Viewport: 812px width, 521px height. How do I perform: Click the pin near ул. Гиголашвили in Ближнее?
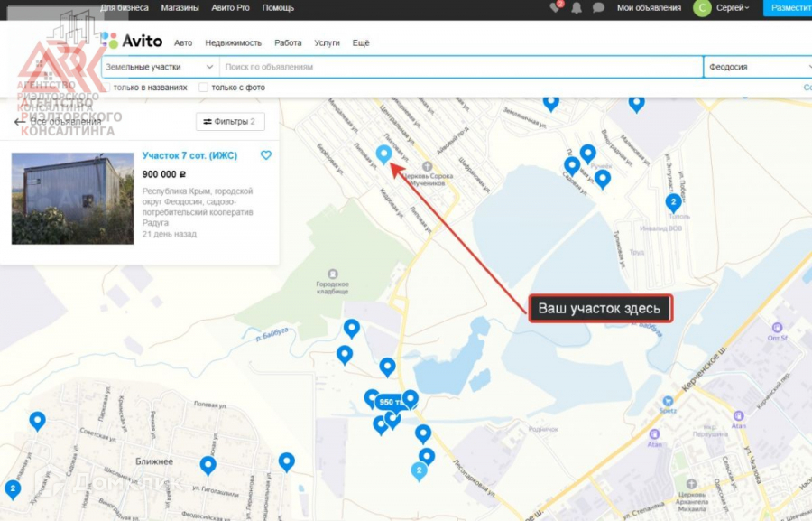coord(208,466)
